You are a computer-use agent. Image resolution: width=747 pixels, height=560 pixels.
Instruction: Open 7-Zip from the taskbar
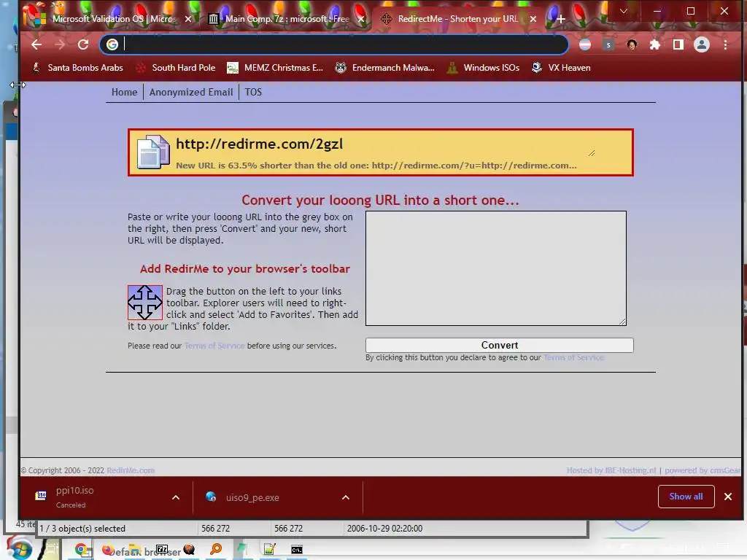161,549
